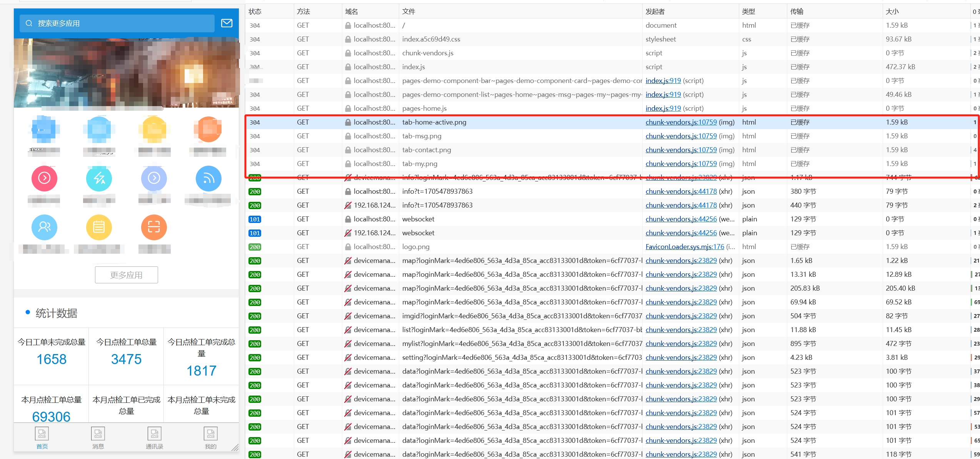Open the 我的 bottom tab
Screen dimensions: 980x459
210,438
